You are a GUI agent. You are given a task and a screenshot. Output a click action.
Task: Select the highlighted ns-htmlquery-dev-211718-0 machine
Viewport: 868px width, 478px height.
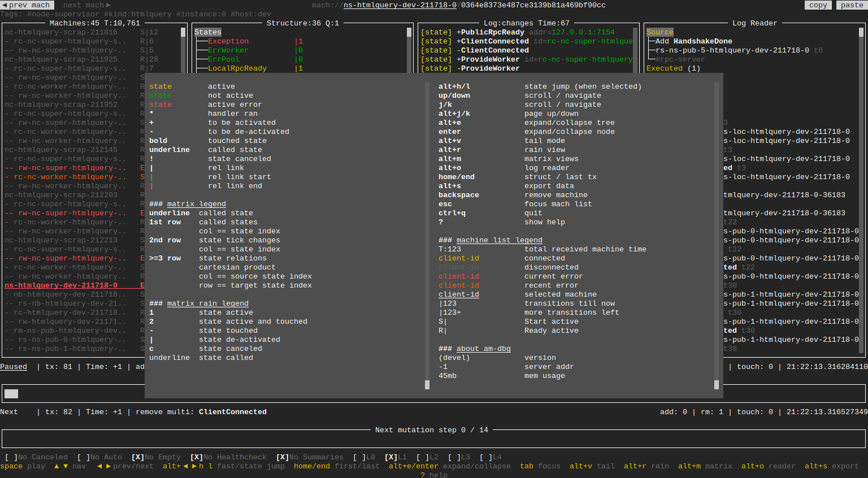coord(75,285)
